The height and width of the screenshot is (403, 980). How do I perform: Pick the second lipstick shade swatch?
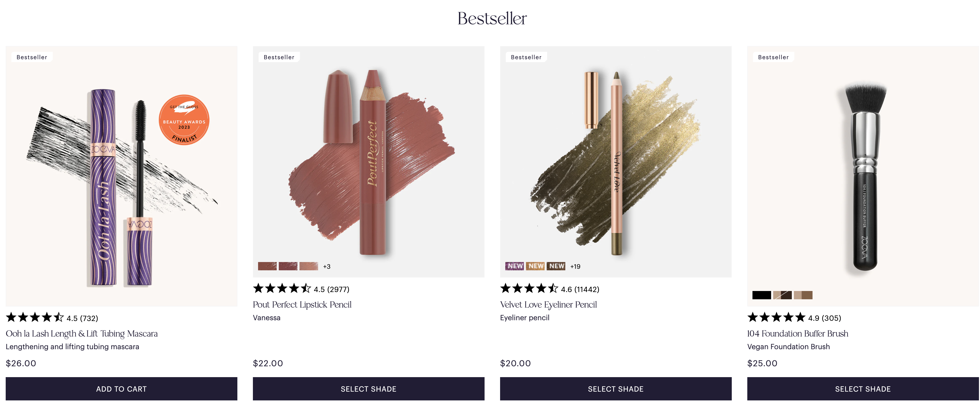[x=288, y=266]
